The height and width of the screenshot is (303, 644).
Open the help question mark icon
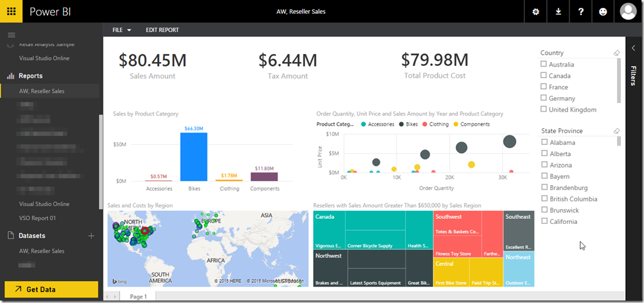[581, 11]
